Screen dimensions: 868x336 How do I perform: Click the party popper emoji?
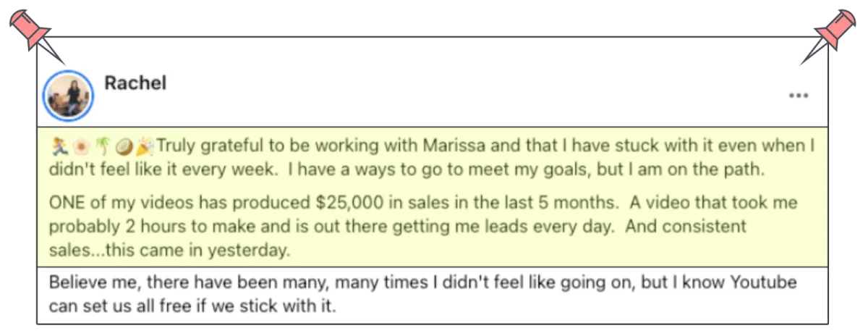[145, 146]
